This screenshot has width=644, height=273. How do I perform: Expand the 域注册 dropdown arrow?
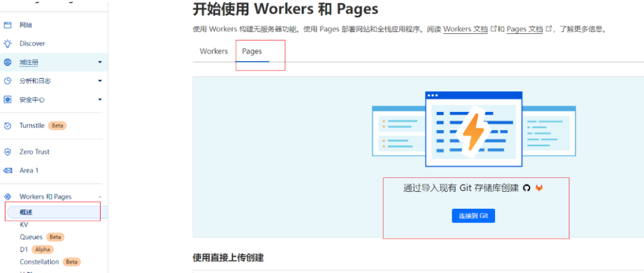tap(99, 62)
